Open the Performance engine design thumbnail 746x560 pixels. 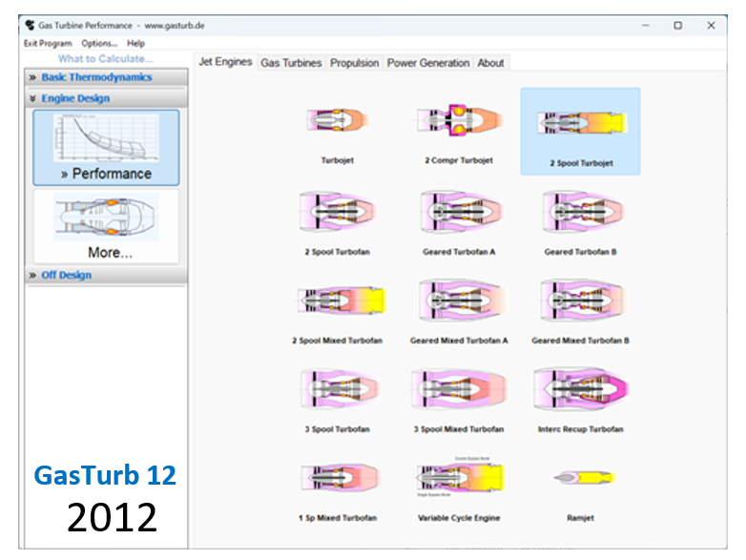(106, 148)
